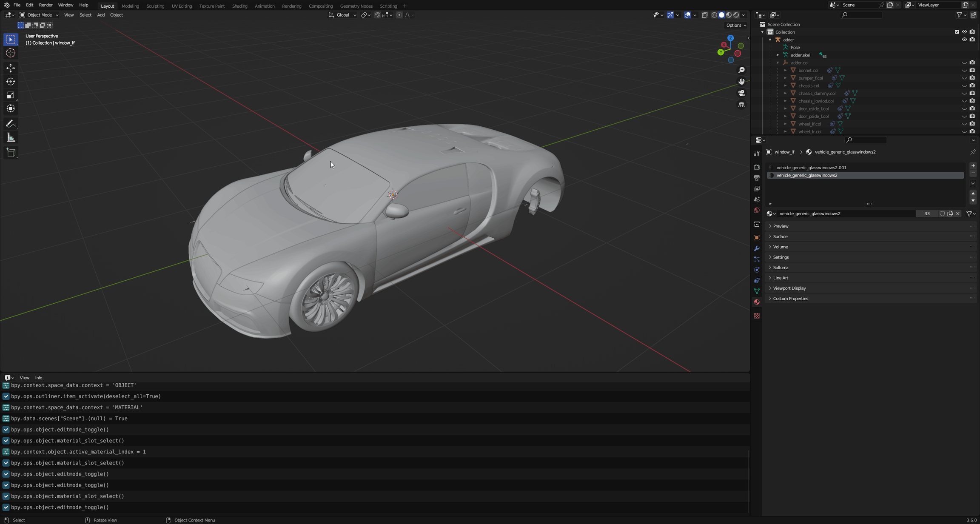
Task: Open the Object Mode dropdown
Action: tap(39, 15)
